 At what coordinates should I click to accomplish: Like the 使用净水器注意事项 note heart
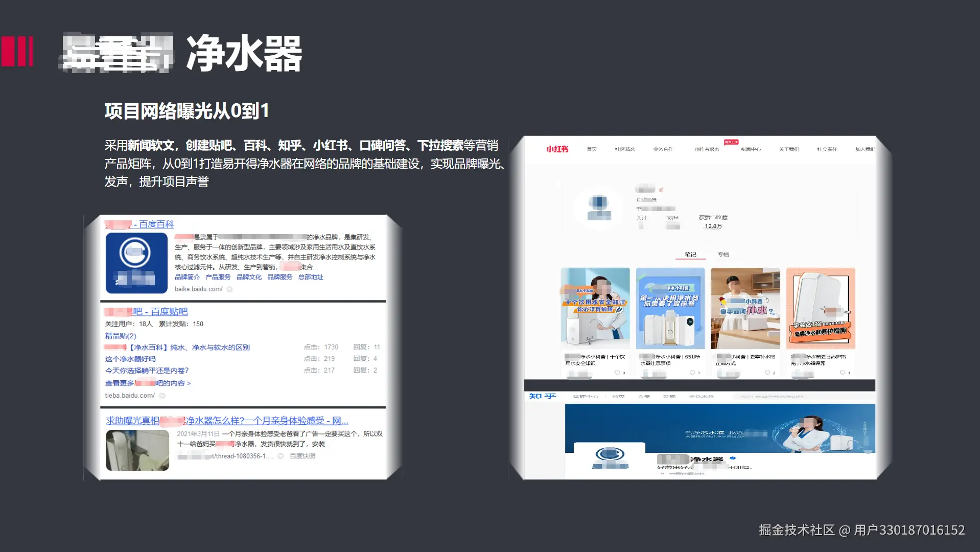click(692, 373)
